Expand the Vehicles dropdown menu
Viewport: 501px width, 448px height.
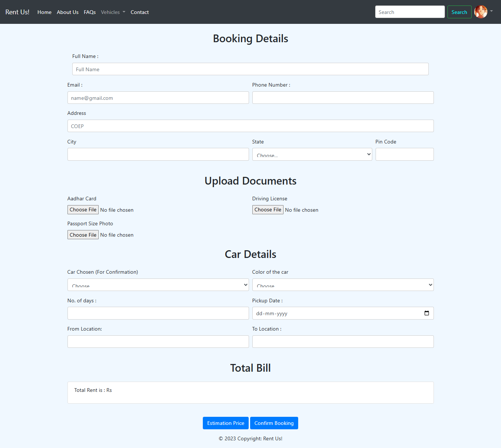click(x=113, y=12)
